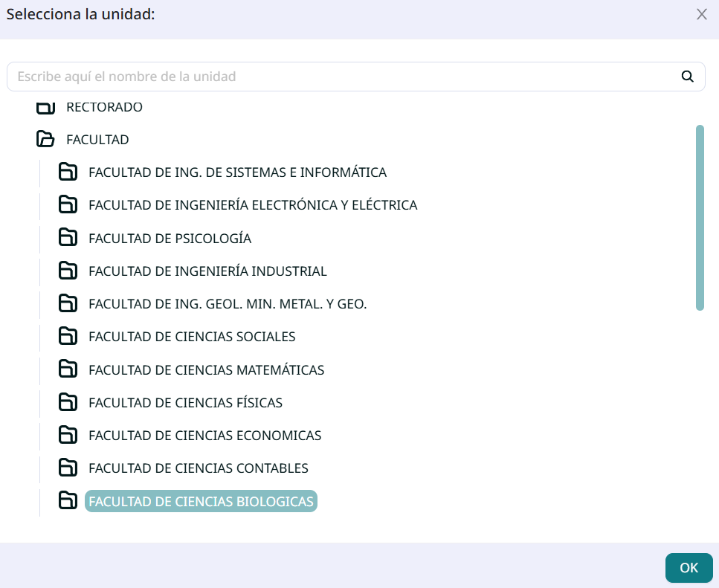Select FACULTAD DE ING. GEOL. MIN. METAL. Y GEO.

tap(228, 304)
